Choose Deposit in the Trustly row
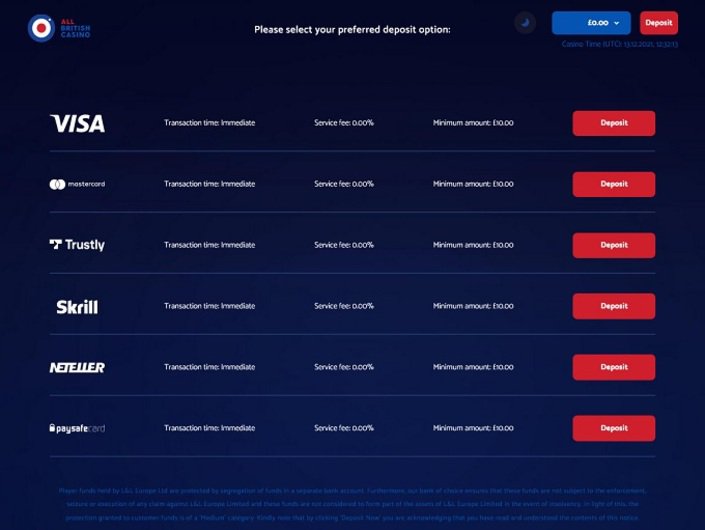 (x=613, y=245)
